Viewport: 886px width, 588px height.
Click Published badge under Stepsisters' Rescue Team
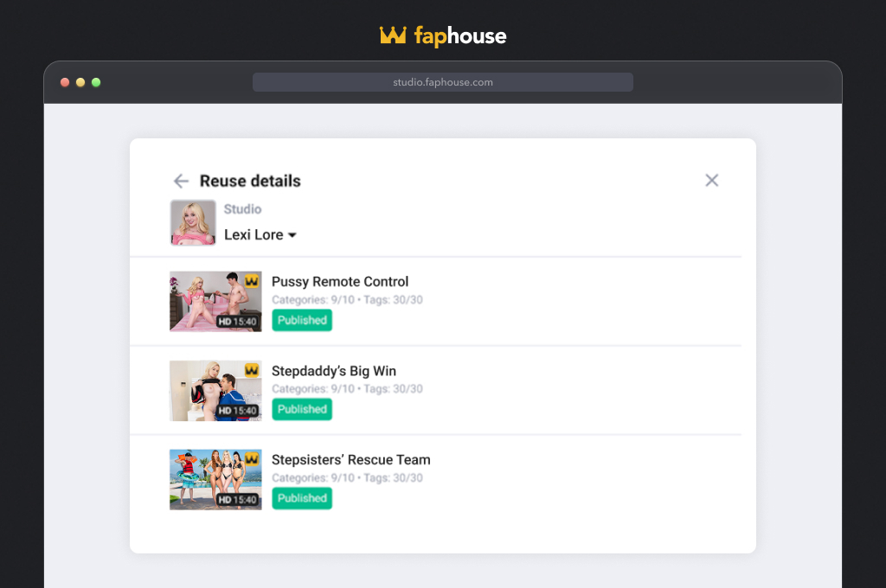point(302,498)
